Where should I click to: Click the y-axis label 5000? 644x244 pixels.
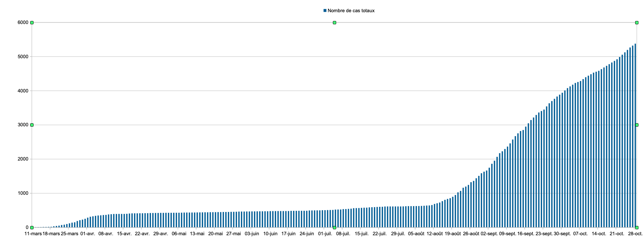coord(23,57)
